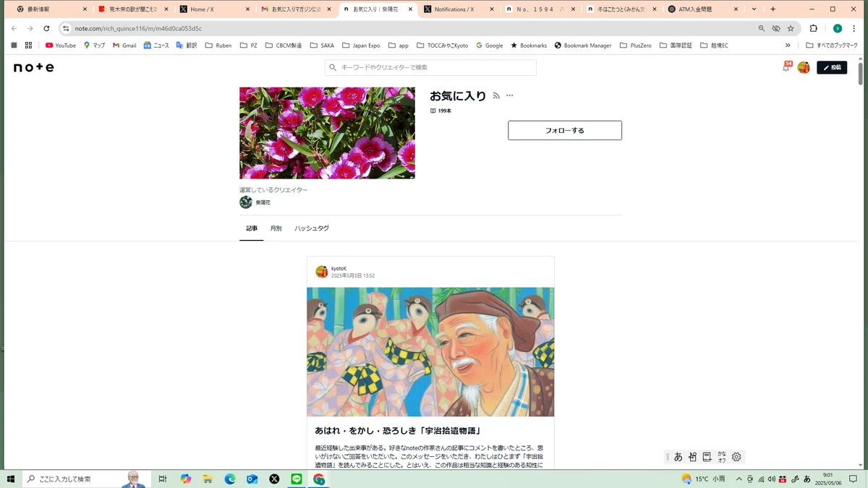Open the apps grid icon in bookmarks bar
868x488 pixels.
point(28,45)
